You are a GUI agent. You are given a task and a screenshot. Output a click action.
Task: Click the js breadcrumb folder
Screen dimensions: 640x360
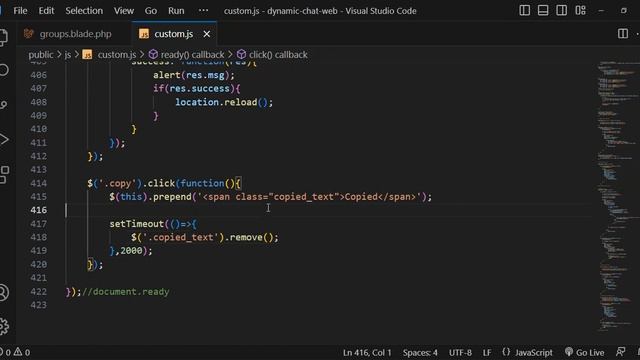[x=68, y=55]
